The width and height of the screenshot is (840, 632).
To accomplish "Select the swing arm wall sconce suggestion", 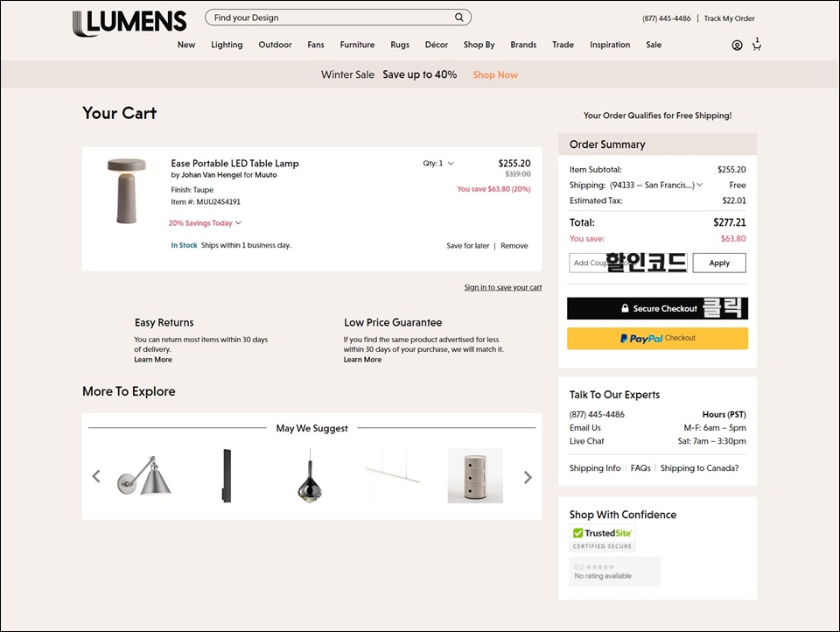I will tap(143, 476).
